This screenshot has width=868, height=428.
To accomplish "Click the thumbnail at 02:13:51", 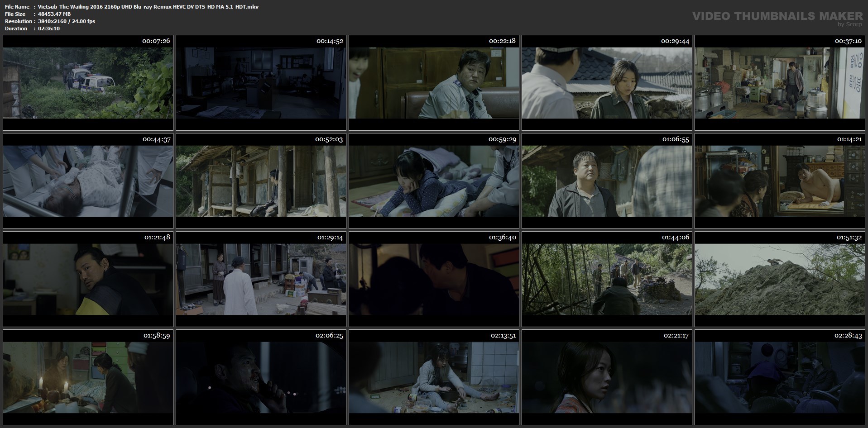I will click(x=434, y=377).
